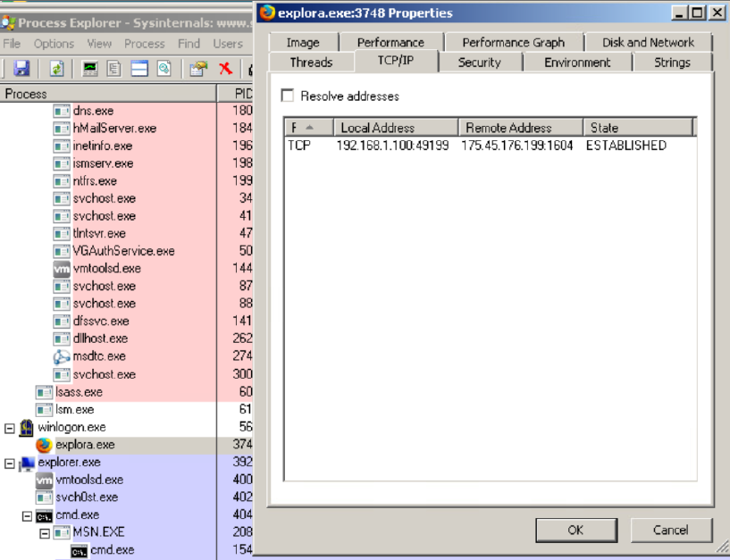Click the Save toolbar icon

21,69
